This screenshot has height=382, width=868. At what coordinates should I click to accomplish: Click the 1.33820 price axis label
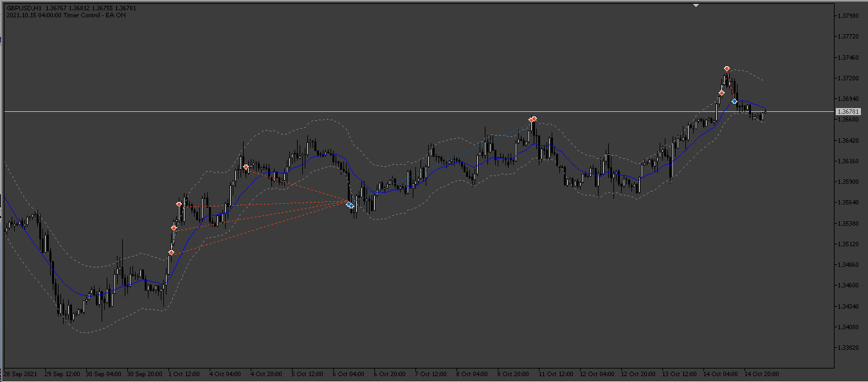849,348
